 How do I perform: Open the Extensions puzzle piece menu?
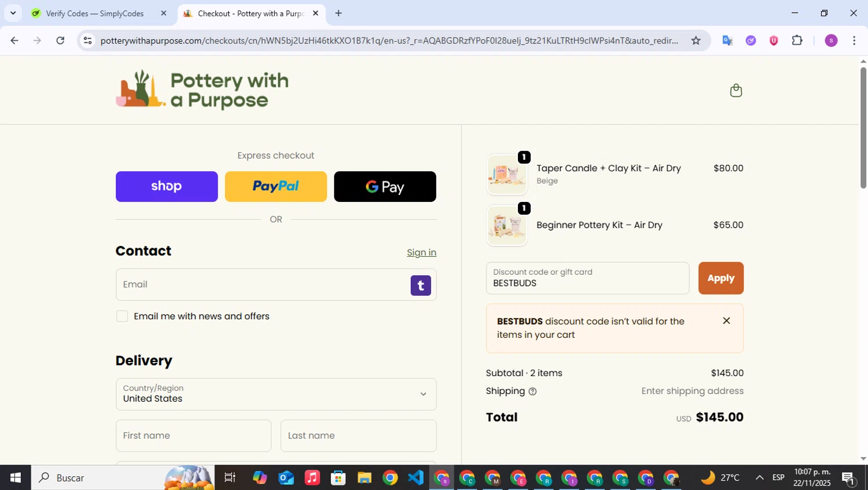pyautogui.click(x=797, y=40)
